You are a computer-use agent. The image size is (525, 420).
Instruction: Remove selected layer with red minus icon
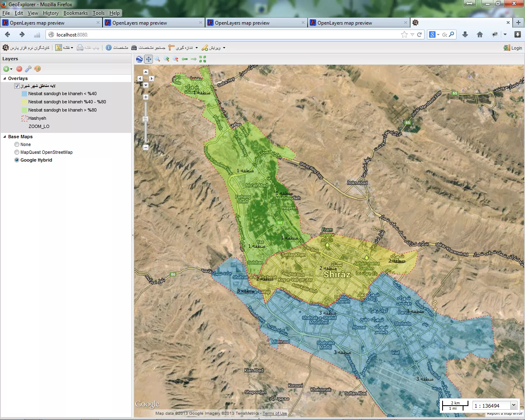click(19, 69)
